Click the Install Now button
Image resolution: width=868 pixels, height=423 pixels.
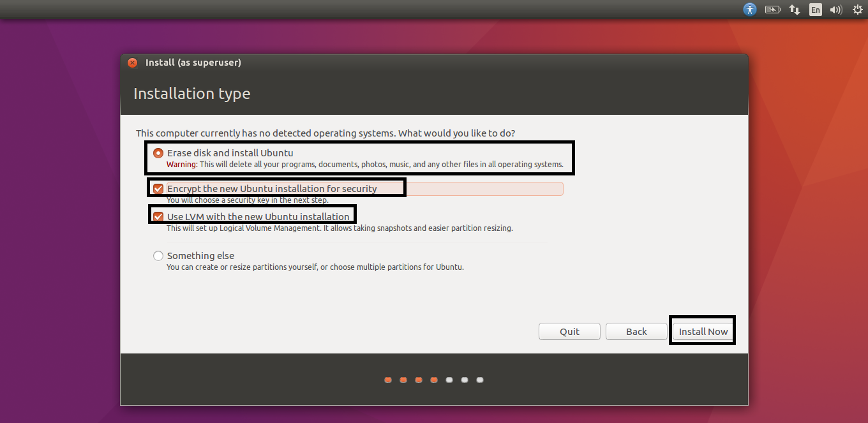(x=703, y=331)
